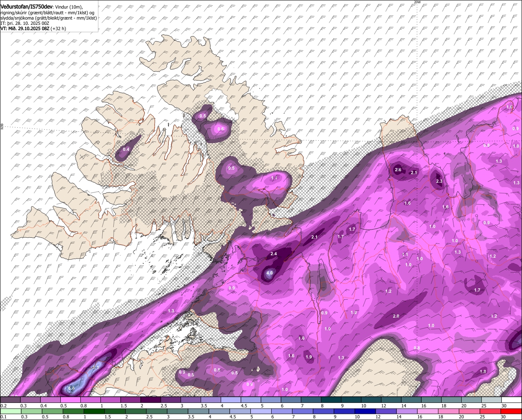Click the 1.8 precipitation value on the map
The height and width of the screenshot is (420, 522).
[483, 371]
